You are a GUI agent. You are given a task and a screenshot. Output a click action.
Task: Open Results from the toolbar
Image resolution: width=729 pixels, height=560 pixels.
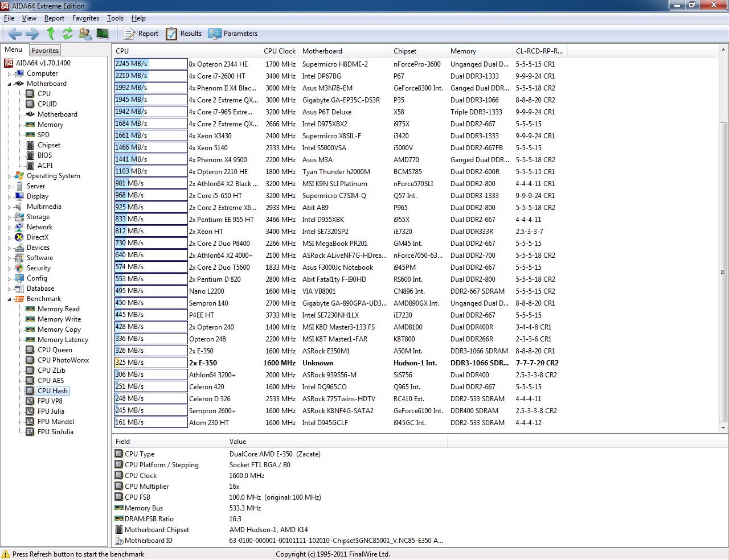(x=183, y=34)
